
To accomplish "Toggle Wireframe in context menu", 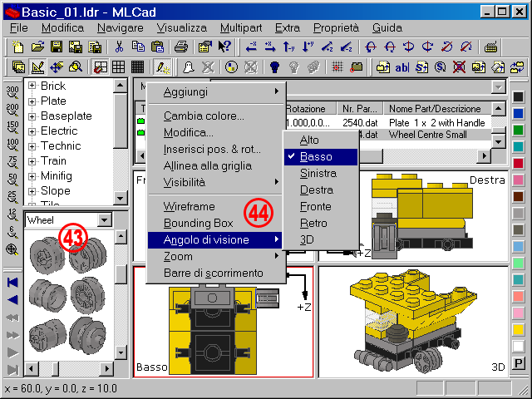I will (216, 206).
